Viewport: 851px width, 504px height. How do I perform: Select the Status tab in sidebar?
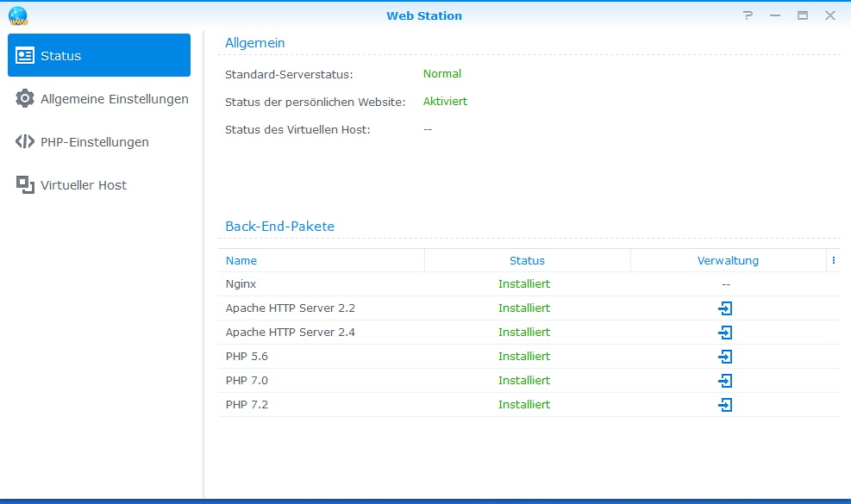[98, 56]
